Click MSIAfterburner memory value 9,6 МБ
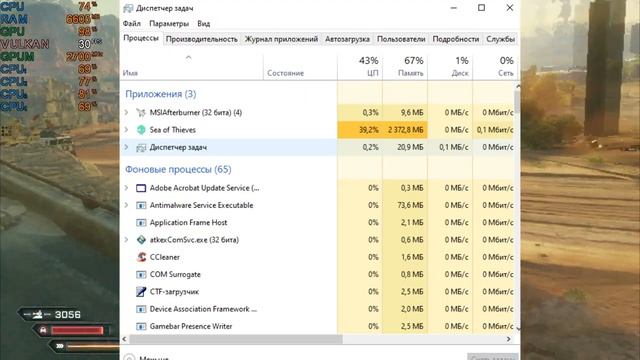Screen dimensions: 640x360 [412, 112]
